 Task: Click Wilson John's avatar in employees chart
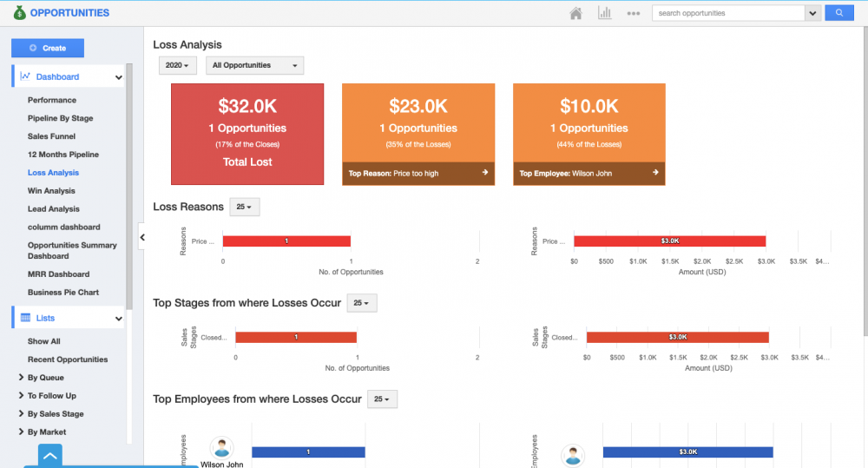pyautogui.click(x=222, y=447)
